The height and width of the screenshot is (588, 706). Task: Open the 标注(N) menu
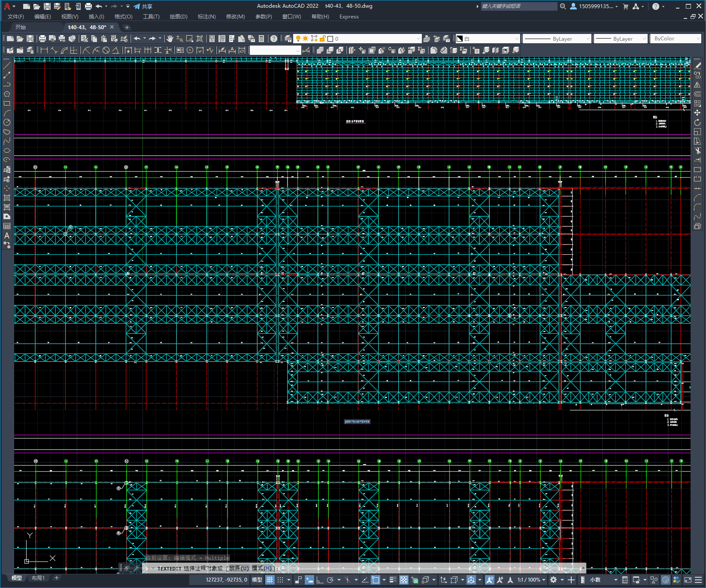coord(206,17)
